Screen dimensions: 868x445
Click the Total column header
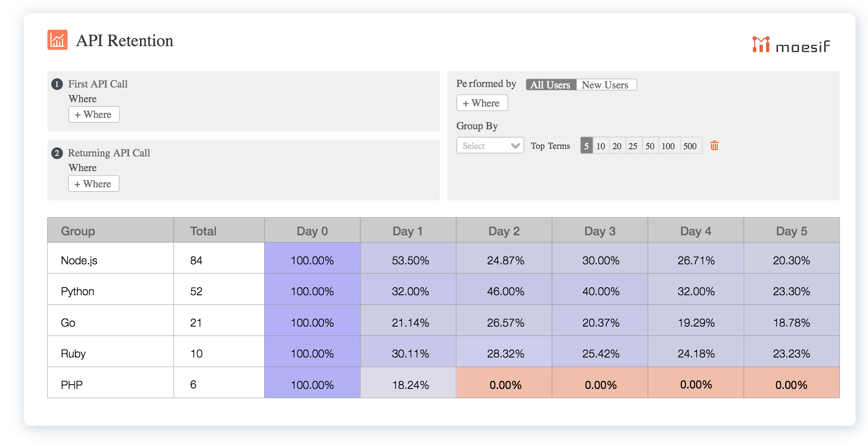click(x=203, y=231)
